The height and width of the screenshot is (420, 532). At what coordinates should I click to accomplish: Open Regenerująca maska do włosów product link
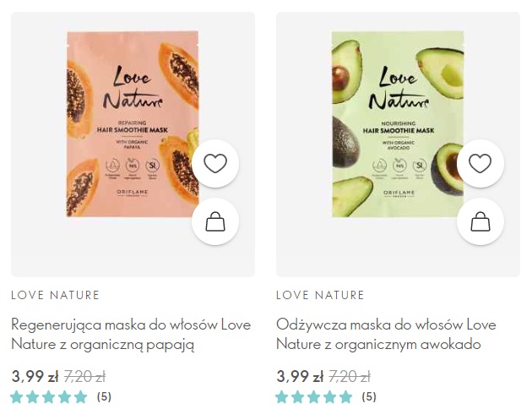(131, 335)
